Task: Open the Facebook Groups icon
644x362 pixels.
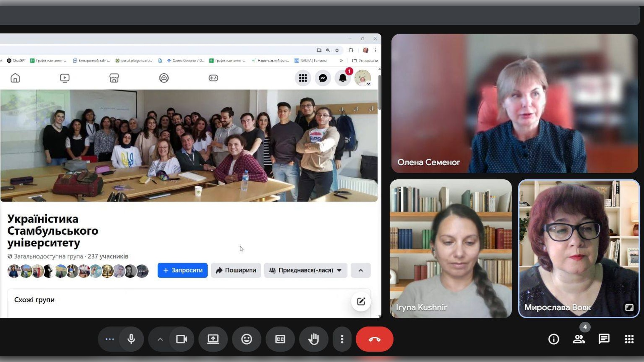Action: click(164, 78)
